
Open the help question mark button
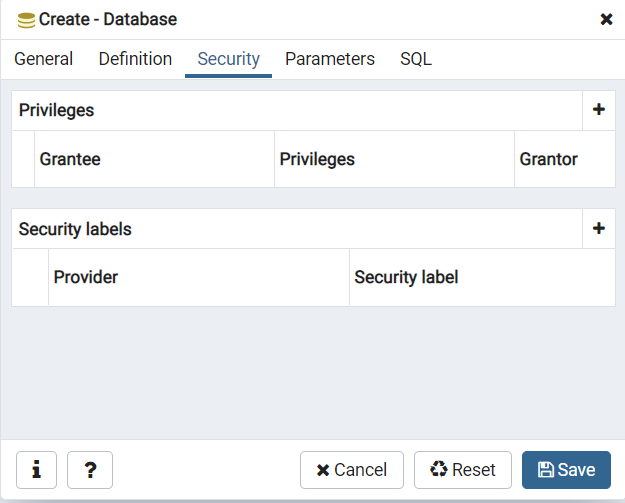tap(90, 470)
